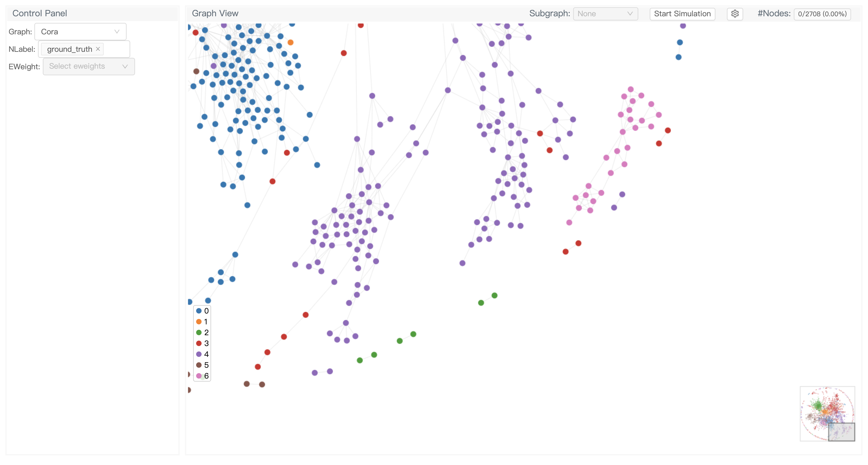Click the blue class 0 legend dot
Screen dimensions: 868x465
(x=199, y=311)
